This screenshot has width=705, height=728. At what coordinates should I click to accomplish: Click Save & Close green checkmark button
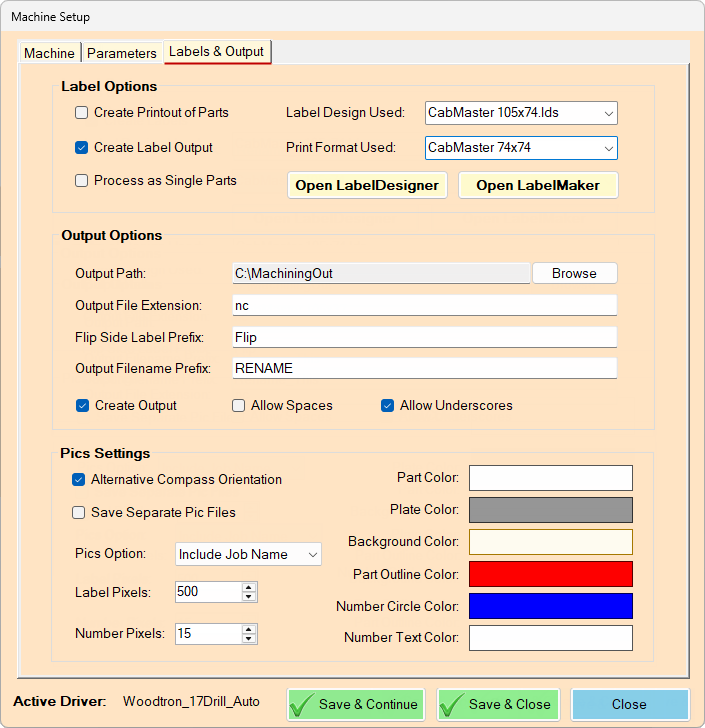[498, 704]
